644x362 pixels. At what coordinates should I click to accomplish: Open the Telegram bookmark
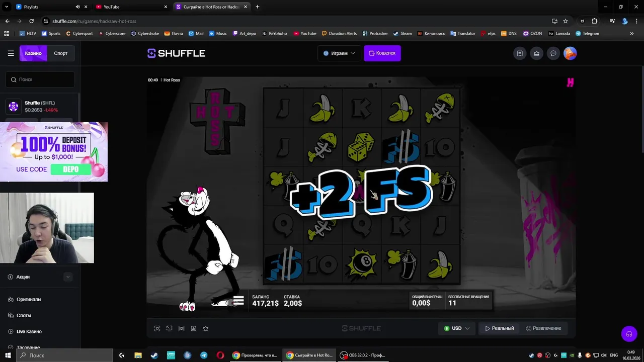point(587,33)
